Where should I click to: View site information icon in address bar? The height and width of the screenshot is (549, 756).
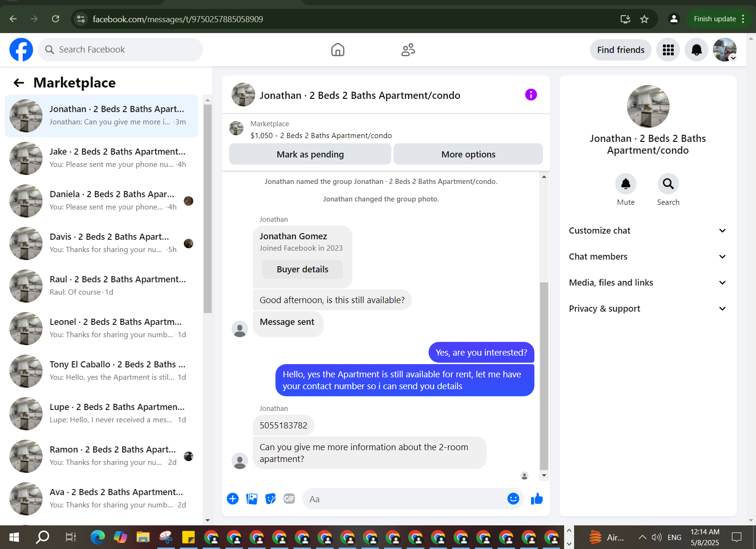81,19
